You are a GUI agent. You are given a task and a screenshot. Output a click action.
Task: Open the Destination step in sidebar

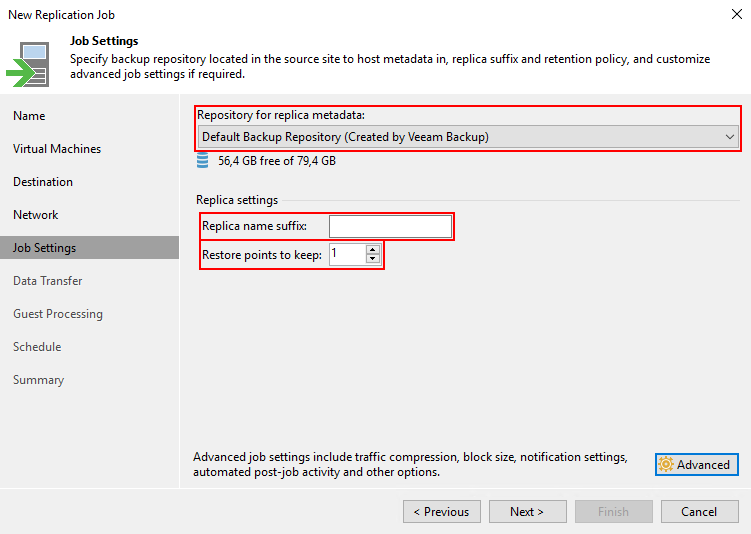tap(43, 182)
